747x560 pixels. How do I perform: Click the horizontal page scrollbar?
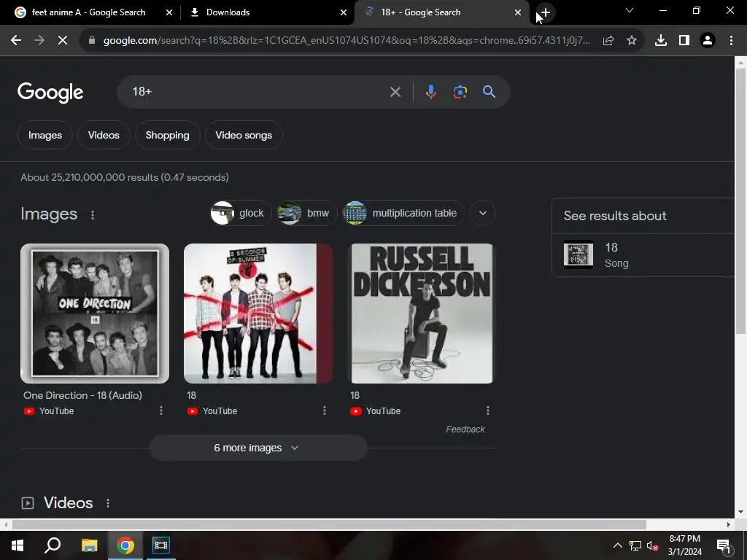pyautogui.click(x=329, y=524)
